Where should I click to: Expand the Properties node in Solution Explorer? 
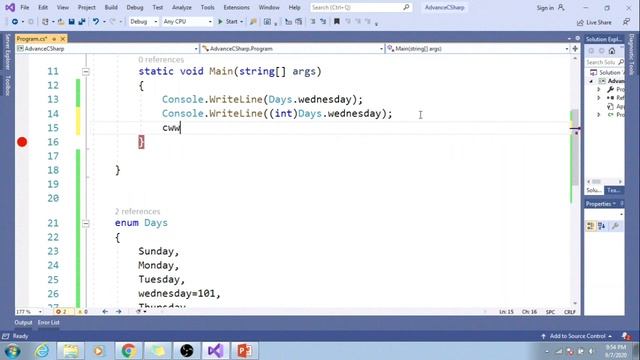[x=599, y=89]
